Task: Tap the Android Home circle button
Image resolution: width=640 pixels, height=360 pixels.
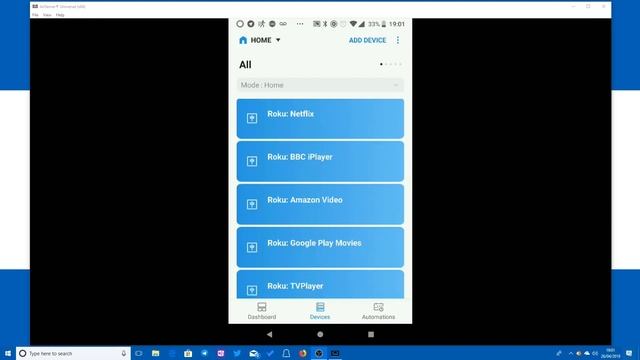Action: 320,334
